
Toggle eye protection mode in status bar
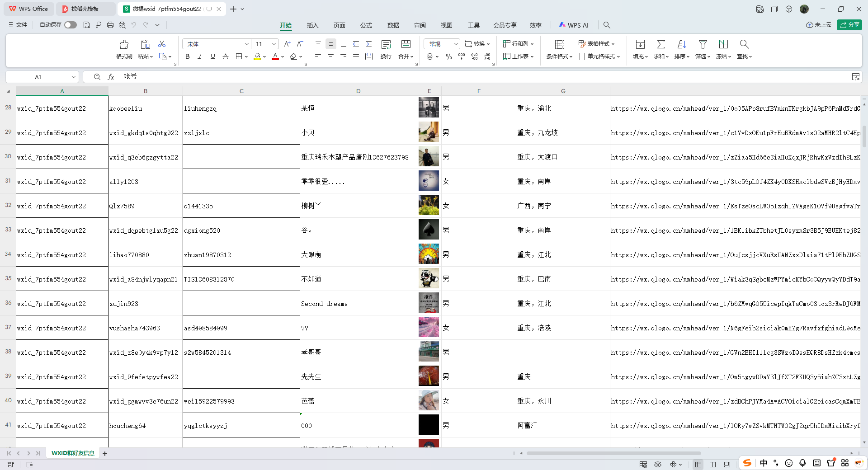pos(658,464)
